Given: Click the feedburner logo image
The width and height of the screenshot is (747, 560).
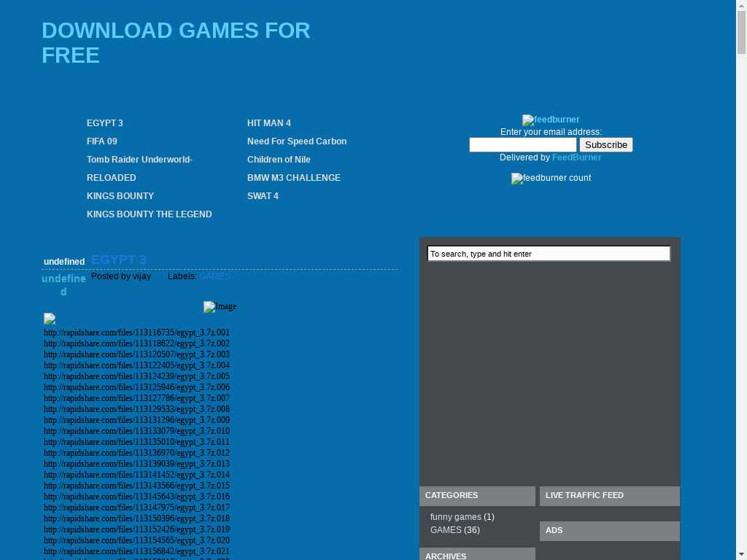Looking at the screenshot, I should point(551,120).
